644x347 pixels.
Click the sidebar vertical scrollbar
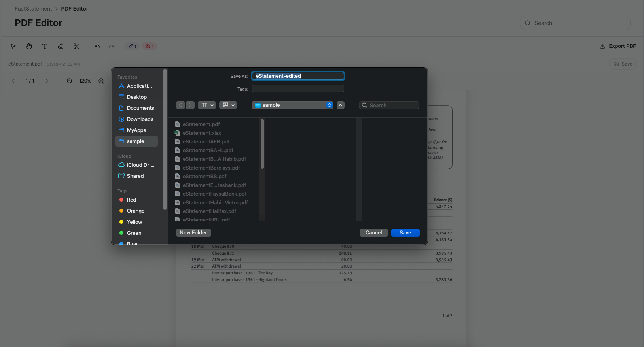(165, 140)
